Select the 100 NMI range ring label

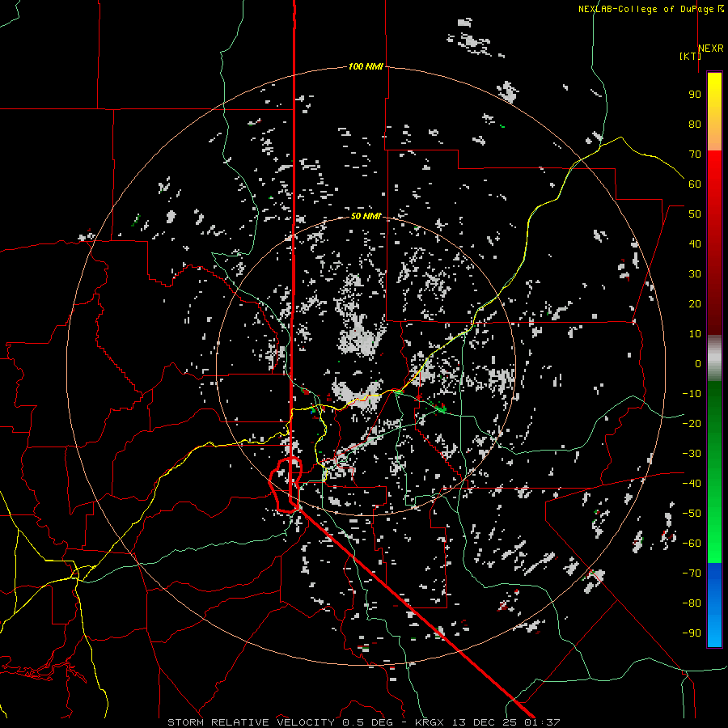366,66
